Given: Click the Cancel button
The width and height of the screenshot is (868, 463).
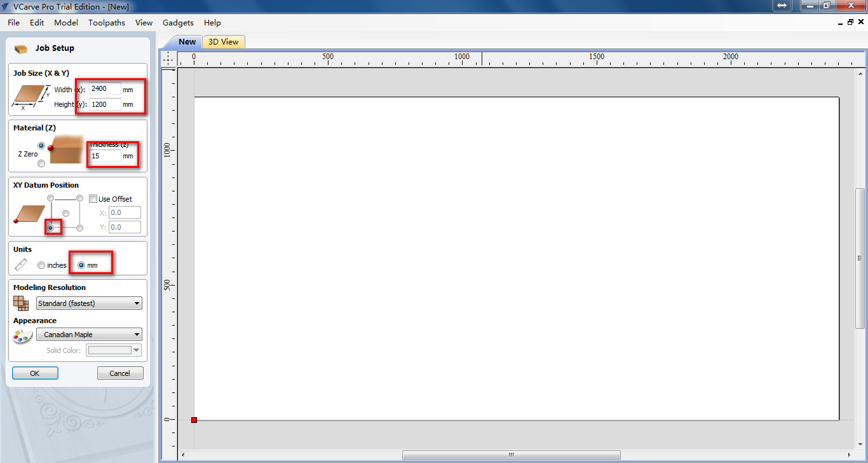Looking at the screenshot, I should 120,373.
